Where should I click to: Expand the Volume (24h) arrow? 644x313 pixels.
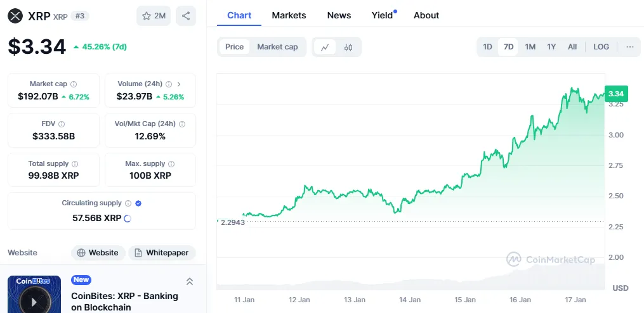[179, 84]
